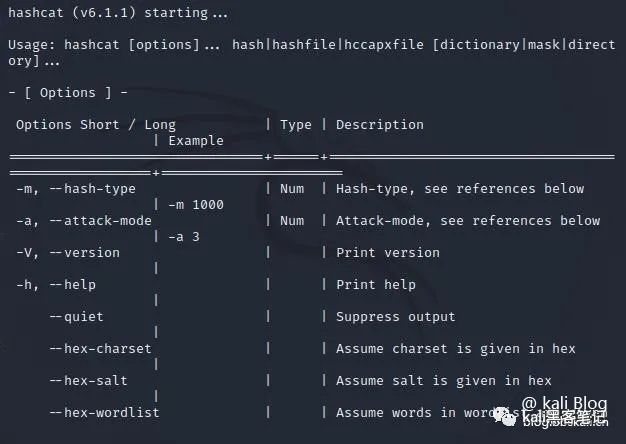The image size is (626, 444).
Task: Click the '@ kali Blog' watermark text
Action: [x=564, y=404]
